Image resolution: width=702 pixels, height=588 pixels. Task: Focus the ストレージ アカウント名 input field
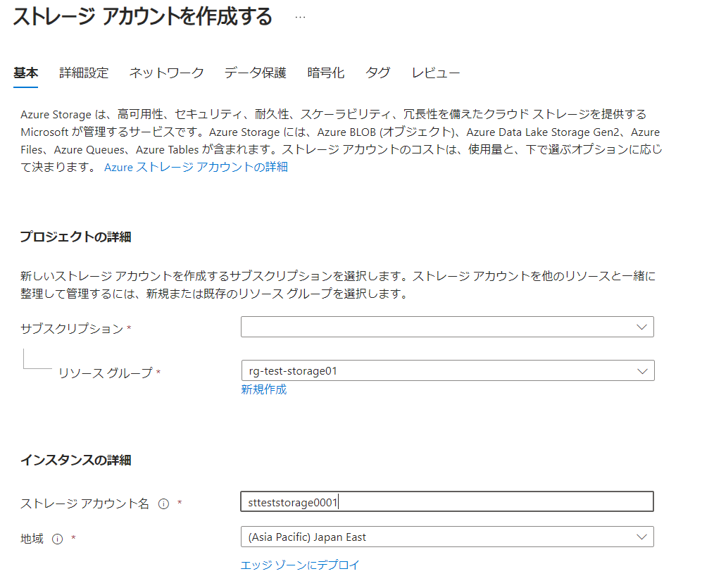point(447,501)
